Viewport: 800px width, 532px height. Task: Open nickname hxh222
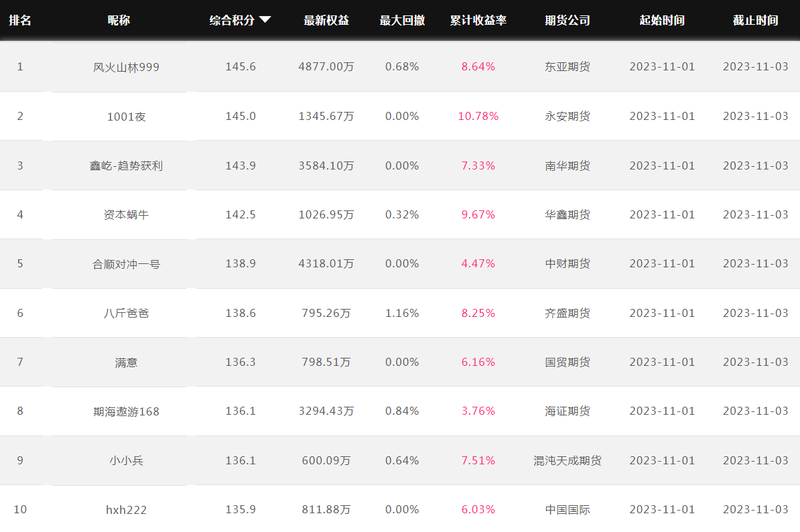point(126,510)
